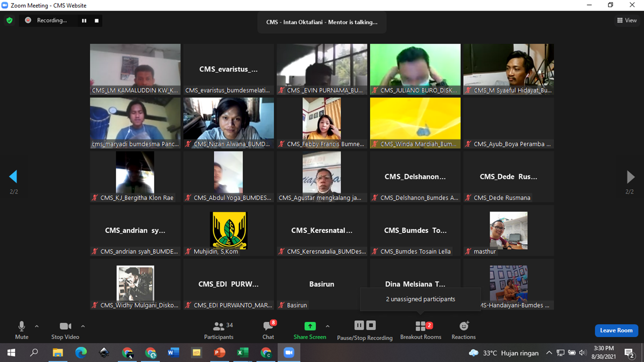Select CMS_Nizan Alwana video tile

click(x=228, y=123)
